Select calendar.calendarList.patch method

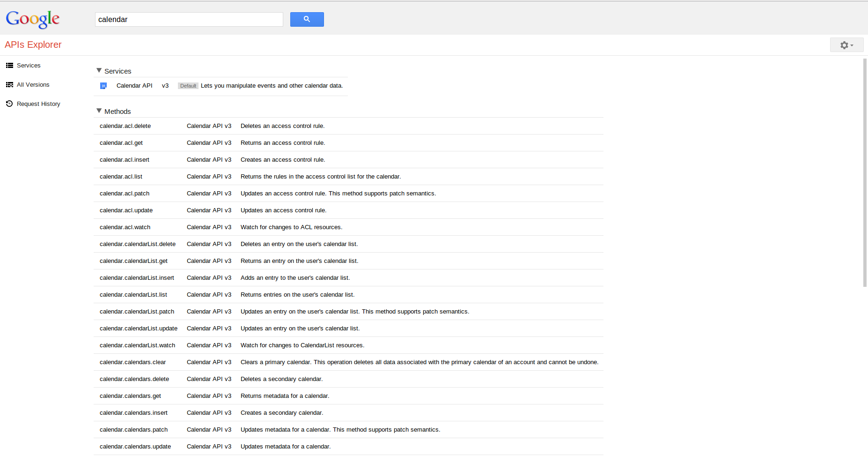pos(137,312)
